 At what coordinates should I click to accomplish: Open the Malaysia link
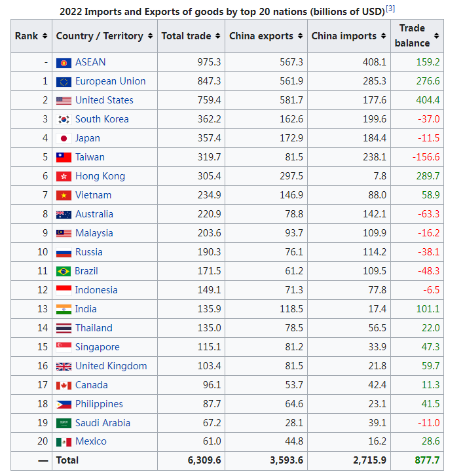(x=94, y=234)
